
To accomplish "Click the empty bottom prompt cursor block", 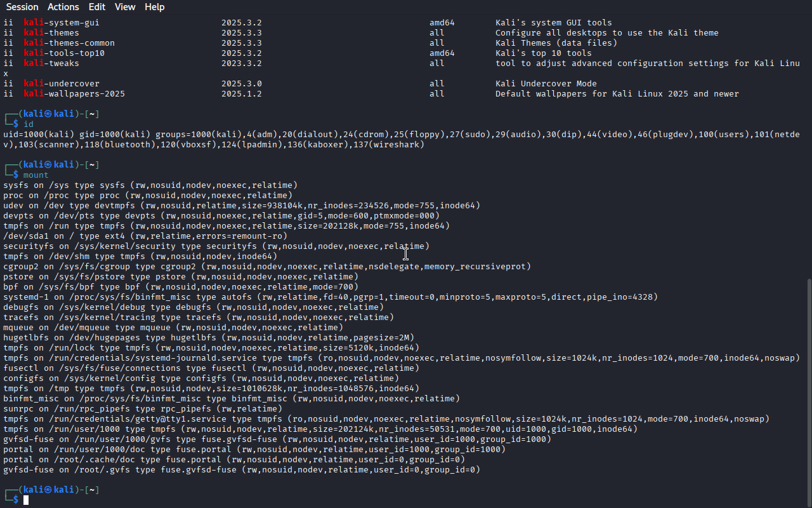I will (x=26, y=500).
